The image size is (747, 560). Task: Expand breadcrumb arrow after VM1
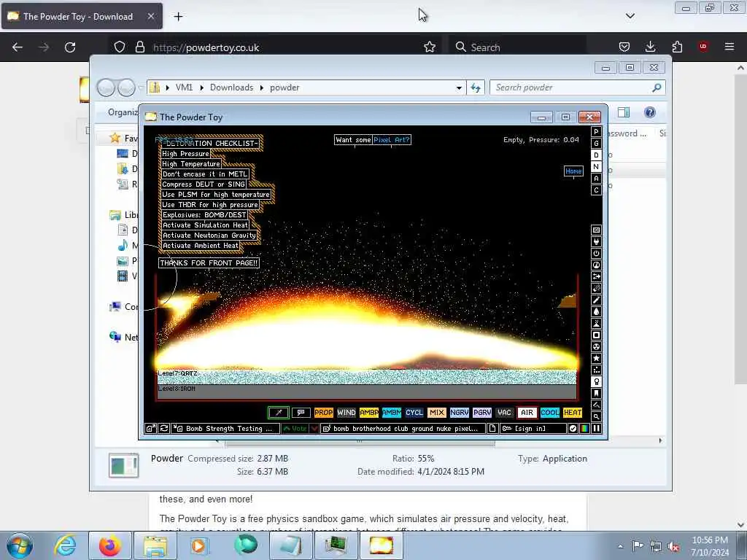201,87
